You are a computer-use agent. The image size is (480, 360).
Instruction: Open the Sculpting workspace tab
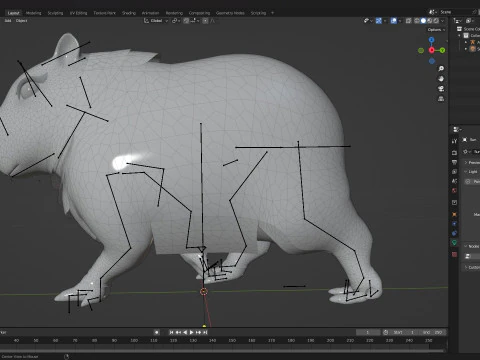[x=55, y=13]
